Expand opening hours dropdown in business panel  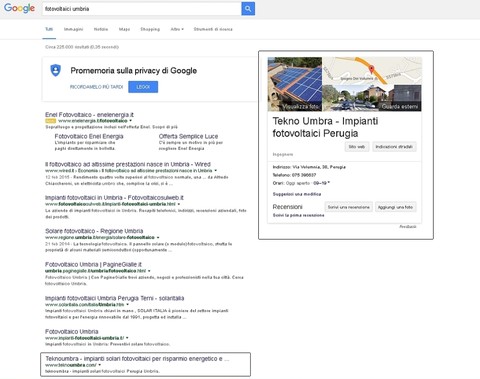[x=329, y=183]
